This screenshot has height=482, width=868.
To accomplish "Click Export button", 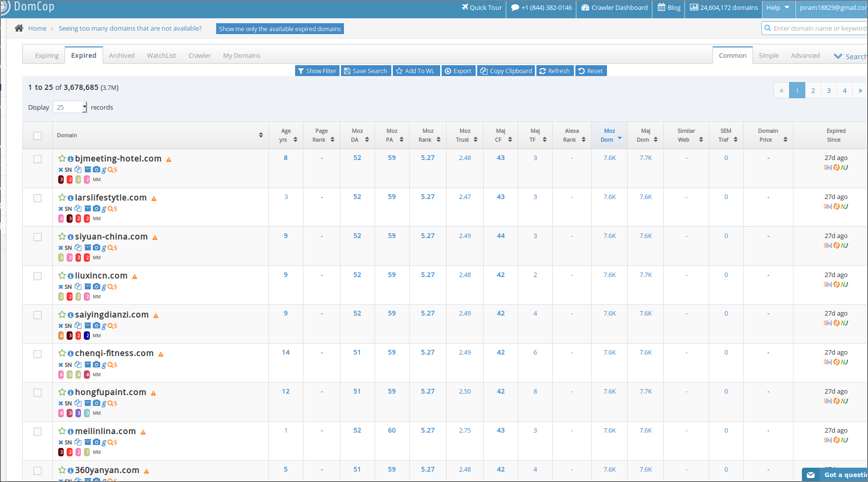I will pyautogui.click(x=458, y=71).
